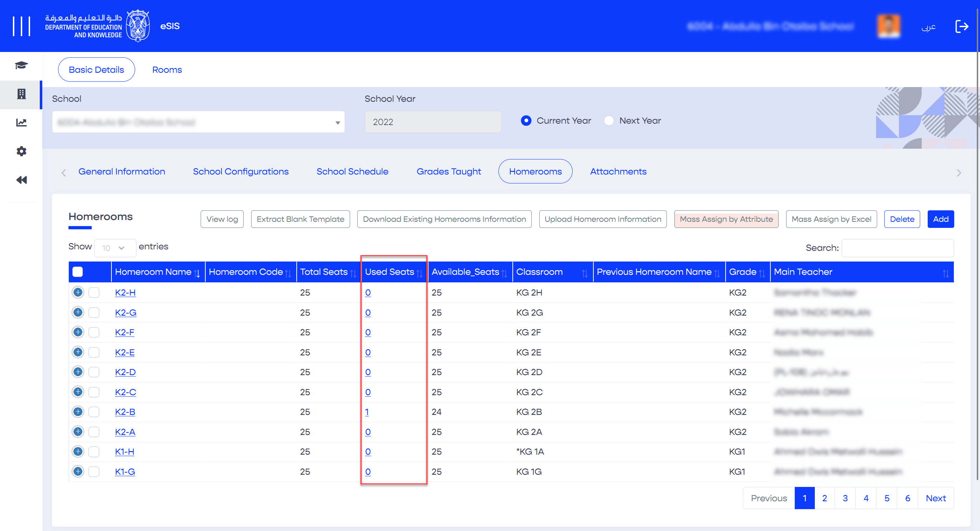Viewport: 980px width, 531px height.
Task: Tick the checkbox for K2-F row
Action: 94,333
